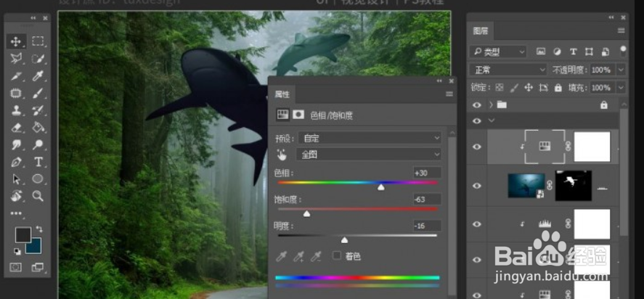Select the Patch healing tool
The width and height of the screenshot is (644, 299).
(x=16, y=93)
